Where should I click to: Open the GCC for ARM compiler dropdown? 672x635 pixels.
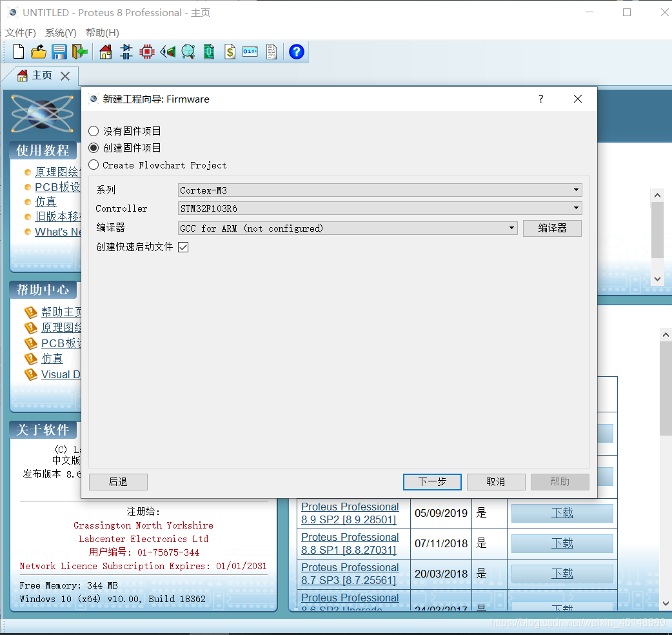[x=348, y=228]
